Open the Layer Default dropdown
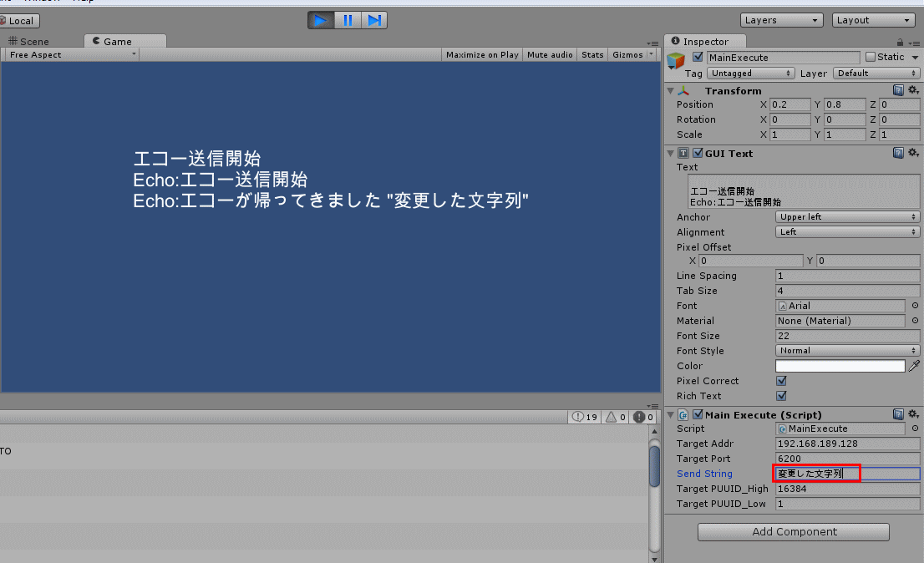This screenshot has width=924, height=563. pos(876,73)
